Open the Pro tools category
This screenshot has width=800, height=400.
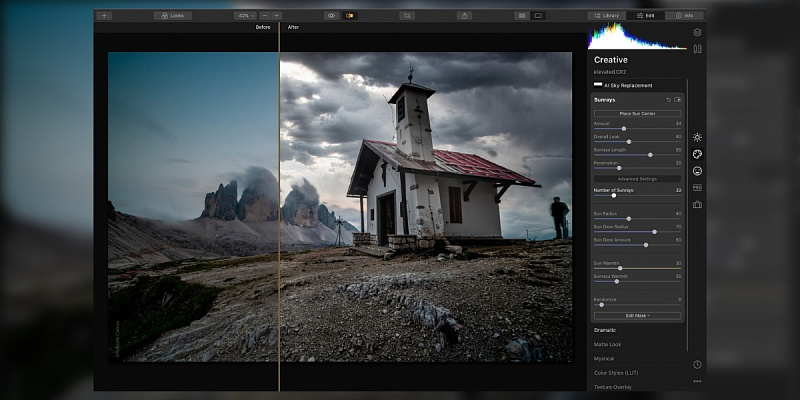[697, 188]
